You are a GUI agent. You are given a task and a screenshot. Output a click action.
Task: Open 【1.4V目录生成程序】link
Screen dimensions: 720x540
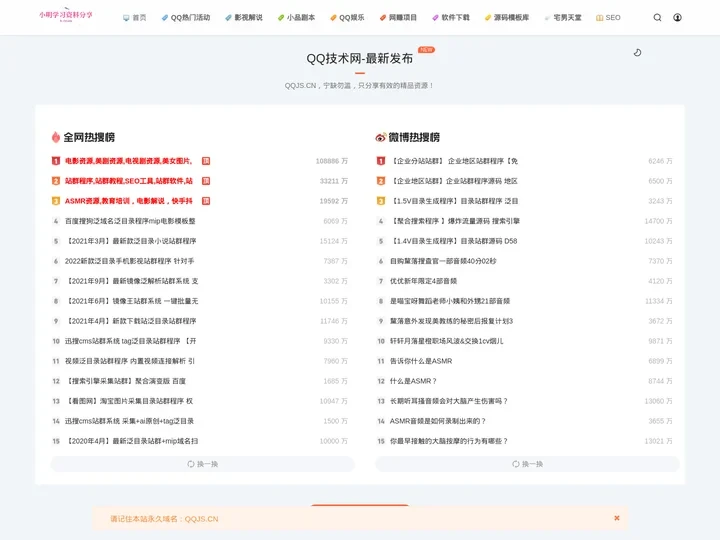pos(454,241)
